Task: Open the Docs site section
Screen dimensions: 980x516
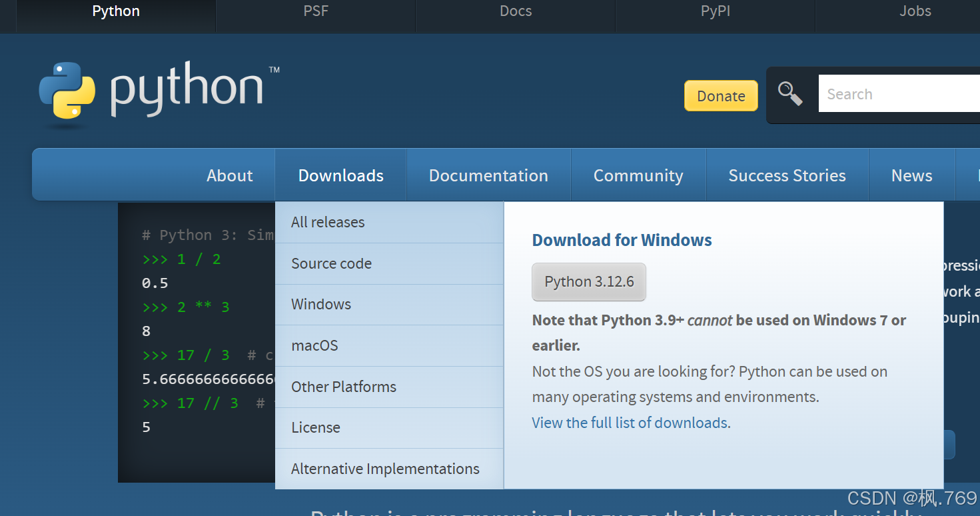Action: (x=515, y=11)
